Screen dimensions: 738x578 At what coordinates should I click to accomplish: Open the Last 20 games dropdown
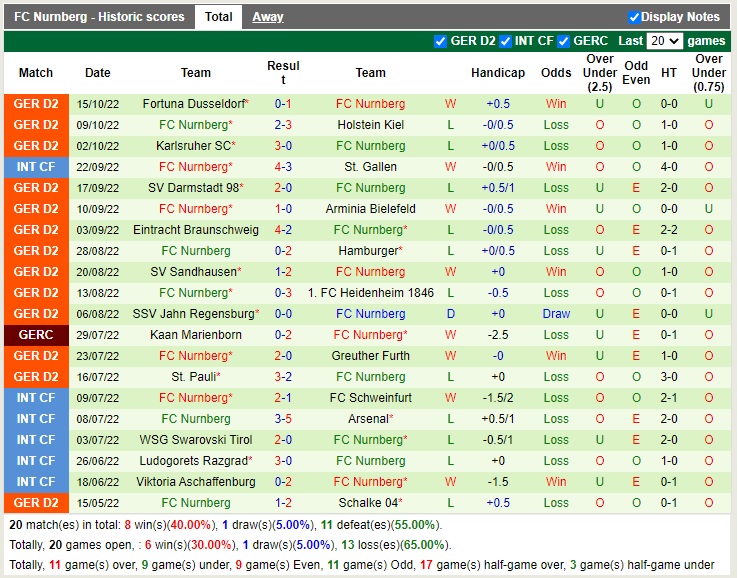click(664, 41)
